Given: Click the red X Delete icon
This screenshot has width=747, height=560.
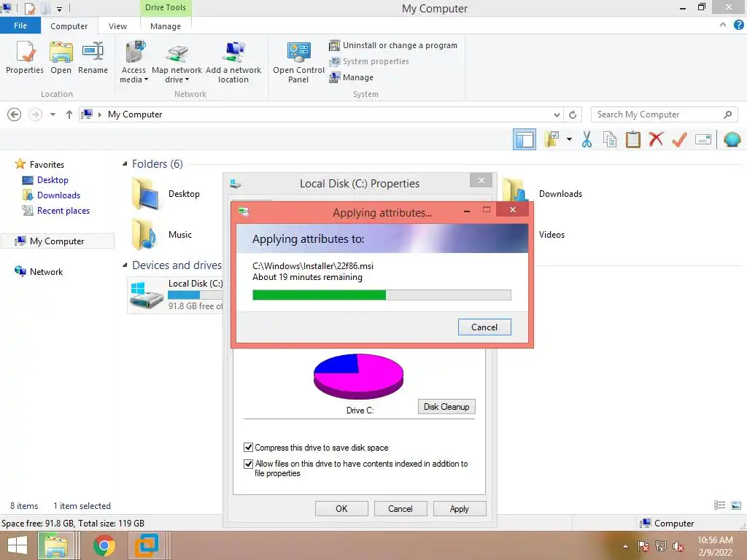Looking at the screenshot, I should pos(656,139).
